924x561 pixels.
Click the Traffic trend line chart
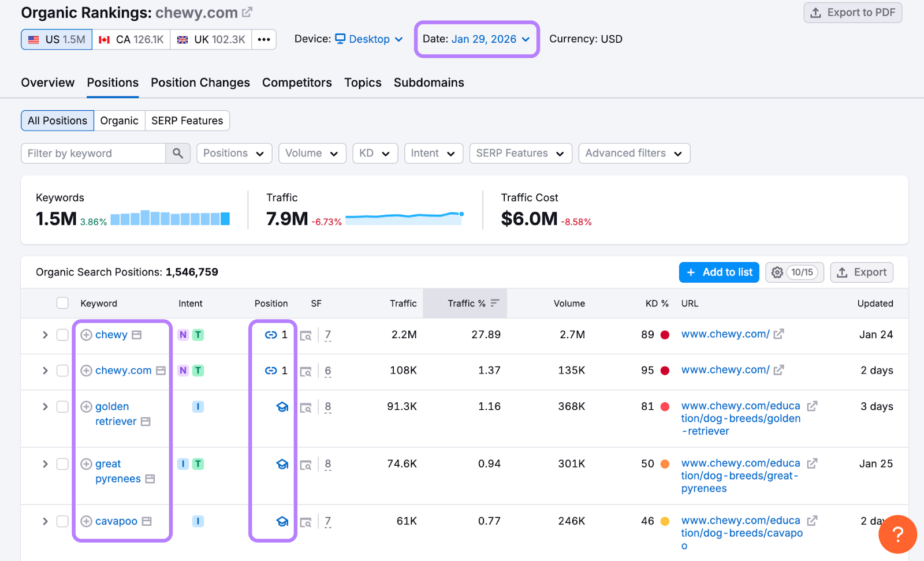pyautogui.click(x=404, y=218)
